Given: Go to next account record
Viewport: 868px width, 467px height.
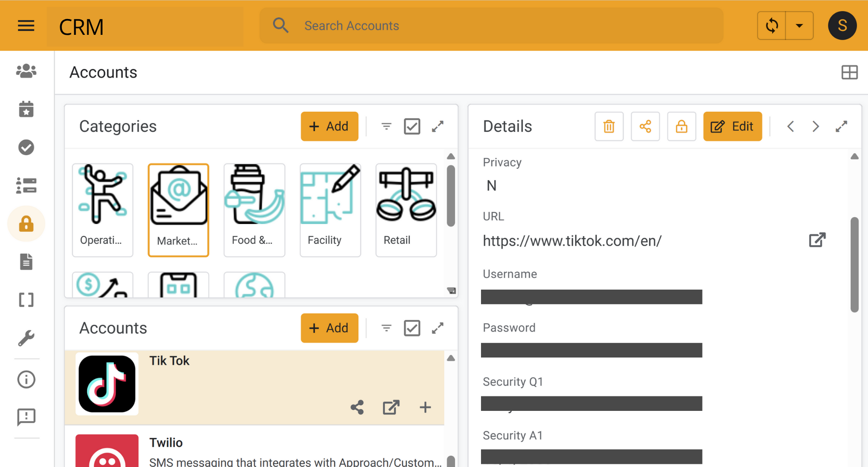Looking at the screenshot, I should [816, 126].
